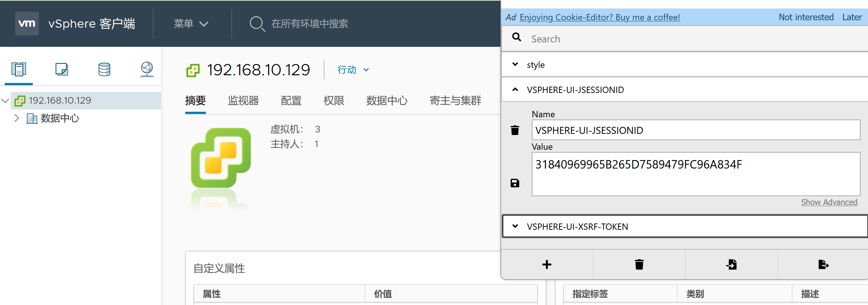Delete the VSPHERE-UI-JSESSIONID cookie via trash icon
Viewport: 868px width, 305px height.
pyautogui.click(x=515, y=130)
